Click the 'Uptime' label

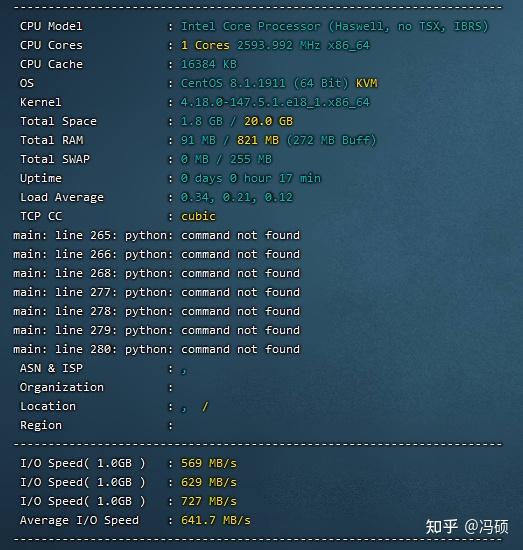click(41, 178)
